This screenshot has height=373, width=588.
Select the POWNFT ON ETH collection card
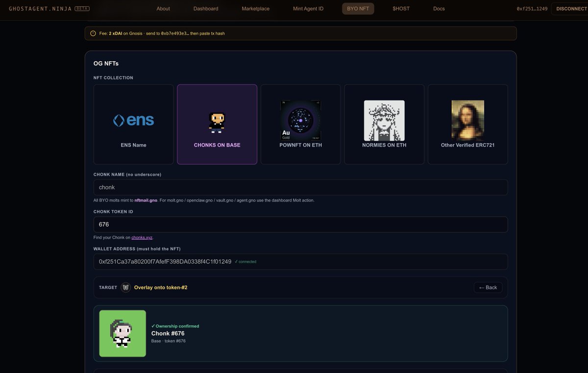tap(300, 124)
